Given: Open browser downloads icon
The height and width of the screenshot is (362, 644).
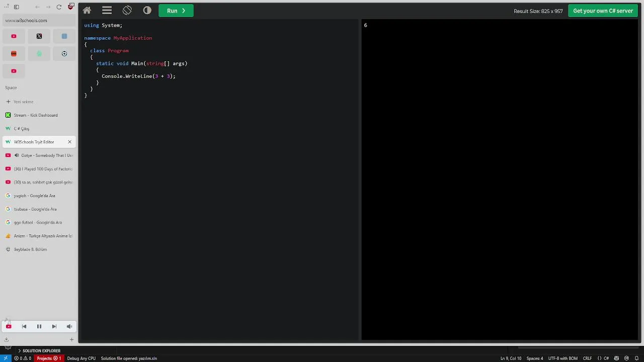Looking at the screenshot, I should coord(7,340).
